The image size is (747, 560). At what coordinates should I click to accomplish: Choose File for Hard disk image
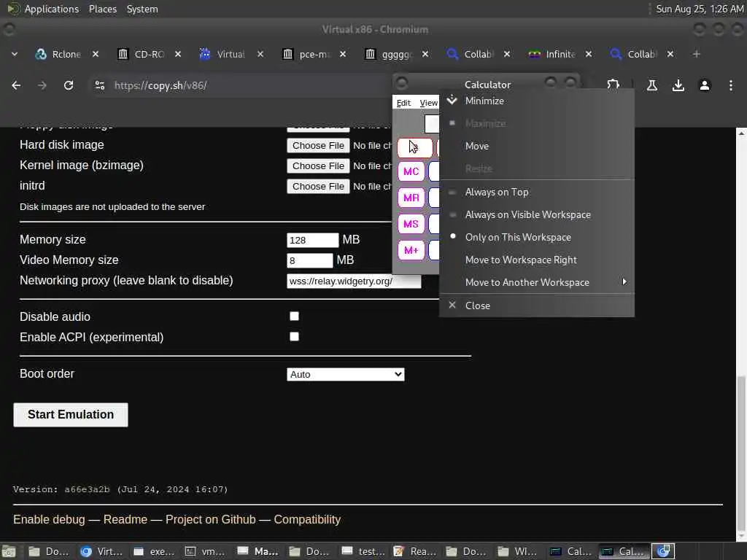click(x=318, y=146)
